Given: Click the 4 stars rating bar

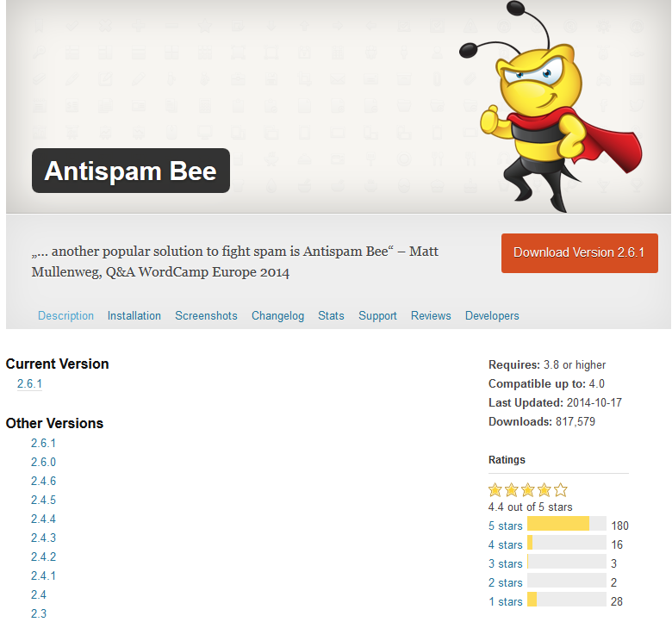Looking at the screenshot, I should tap(567, 542).
